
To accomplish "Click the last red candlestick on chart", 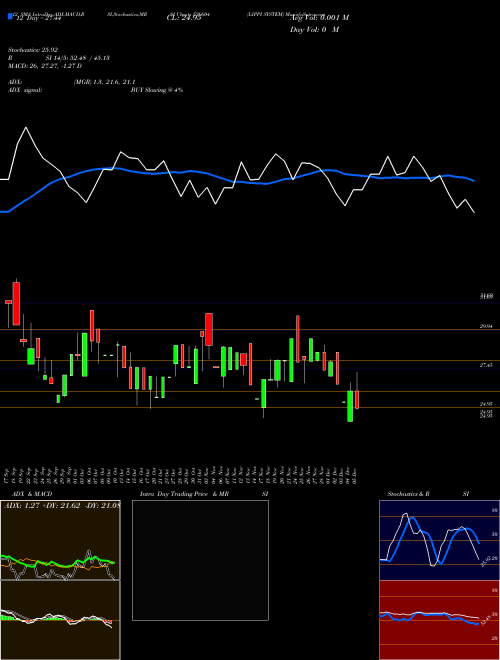I will 357,399.
